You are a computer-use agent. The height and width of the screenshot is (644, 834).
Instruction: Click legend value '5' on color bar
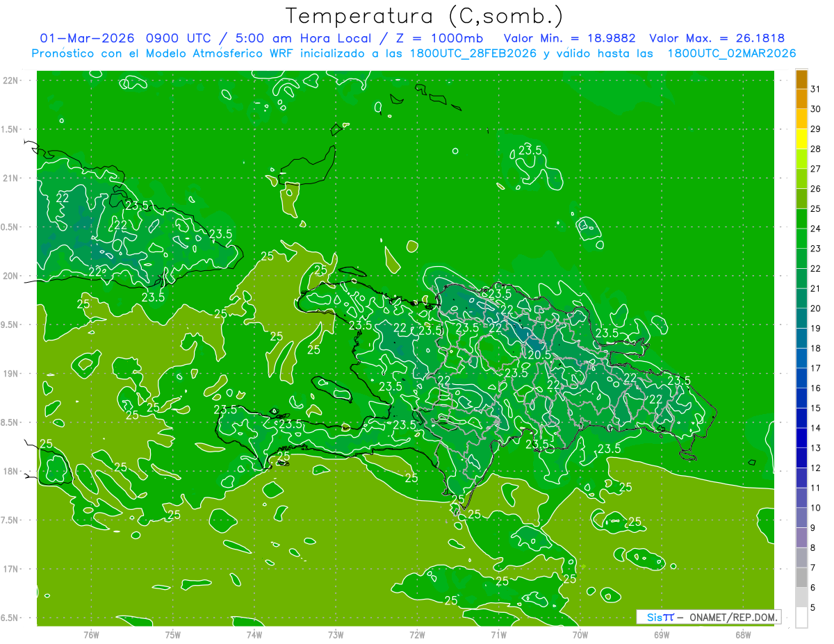(813, 608)
